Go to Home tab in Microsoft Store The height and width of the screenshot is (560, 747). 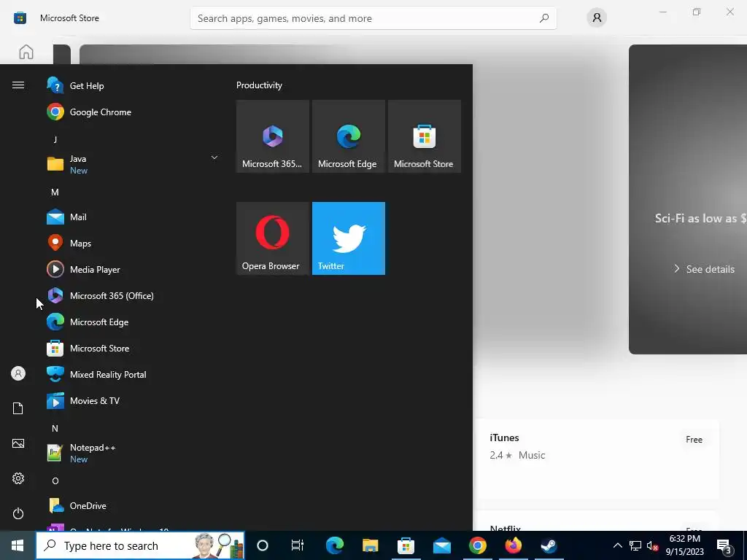tap(26, 52)
